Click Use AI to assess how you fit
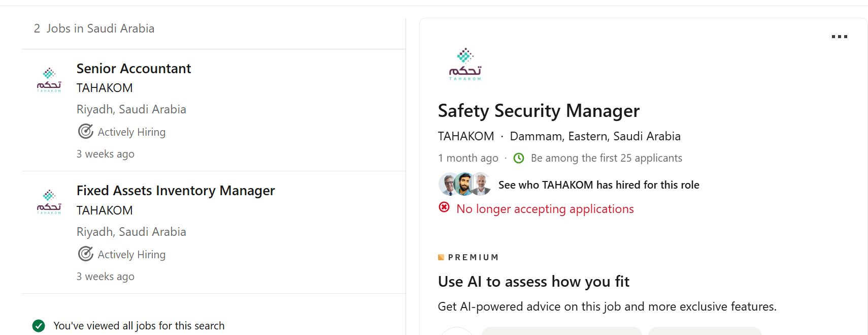Screen dimensions: 868x335 533,282
